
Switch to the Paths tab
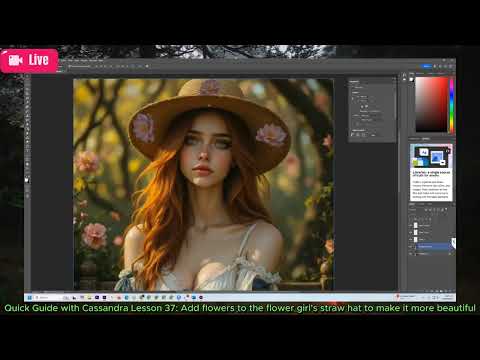tap(430, 204)
